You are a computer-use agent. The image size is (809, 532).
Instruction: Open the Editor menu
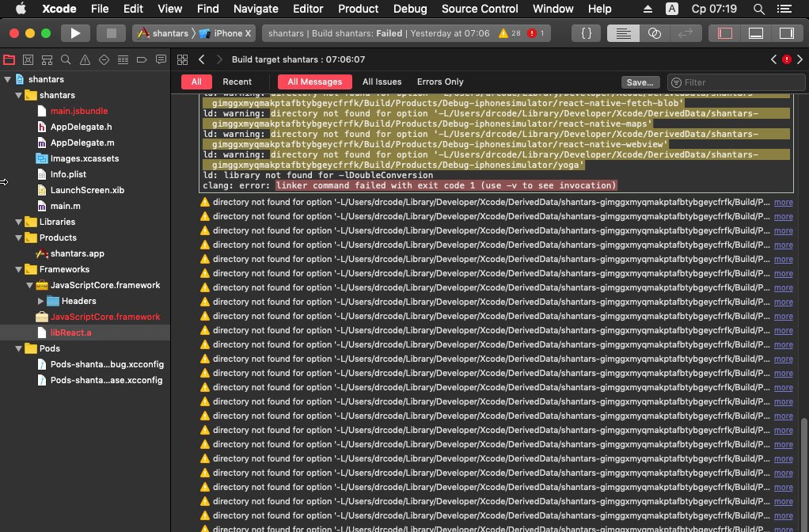pos(308,9)
